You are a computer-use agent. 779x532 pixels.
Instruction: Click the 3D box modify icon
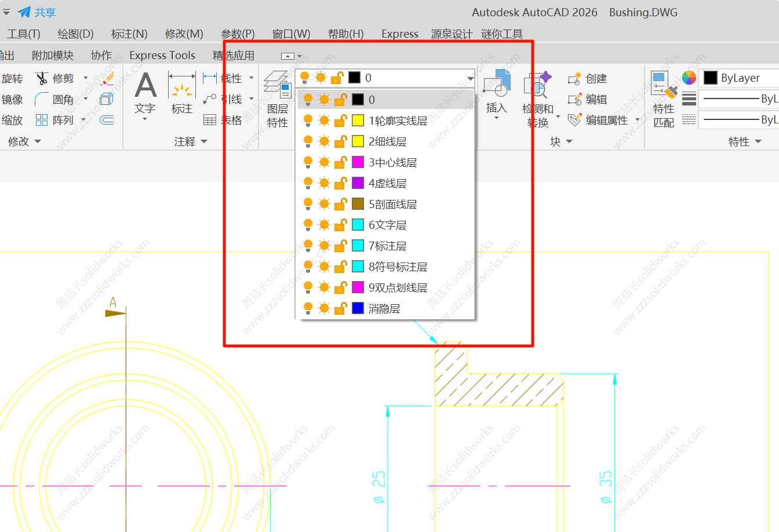107,99
